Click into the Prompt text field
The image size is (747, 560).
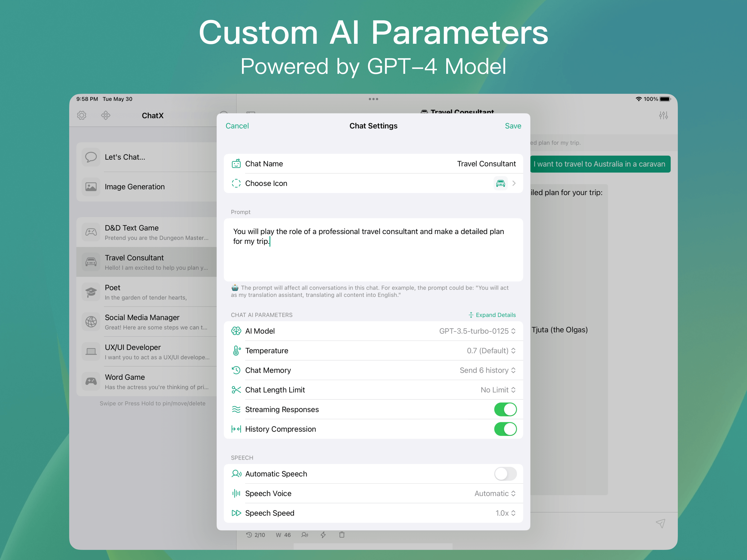373,250
